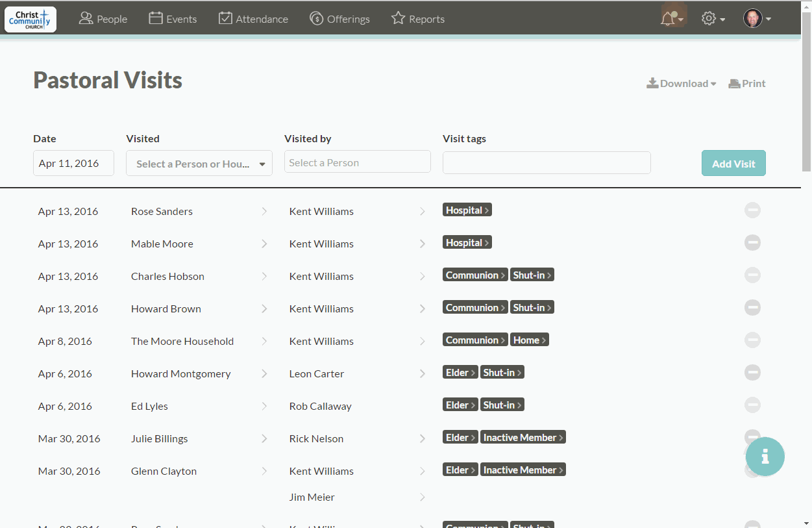Open the Reports star icon
Image resolution: width=812 pixels, height=528 pixels.
(398, 18)
